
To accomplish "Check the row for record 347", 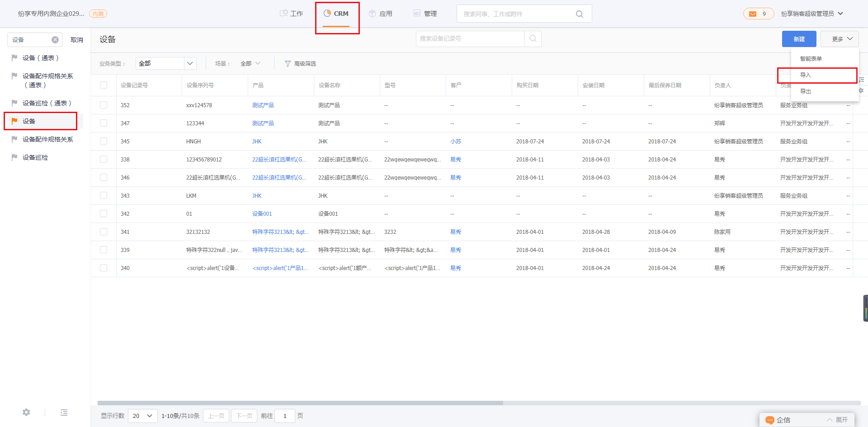I will (x=104, y=123).
